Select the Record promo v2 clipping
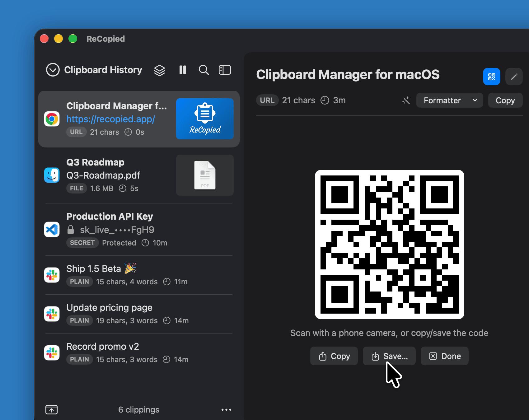The image size is (529, 420). [x=139, y=353]
